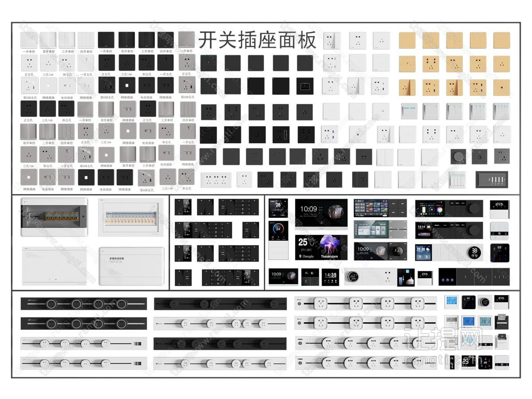Select the white 双USB五孔 socket panel
This screenshot has height=399, width=532.
coord(29,86)
